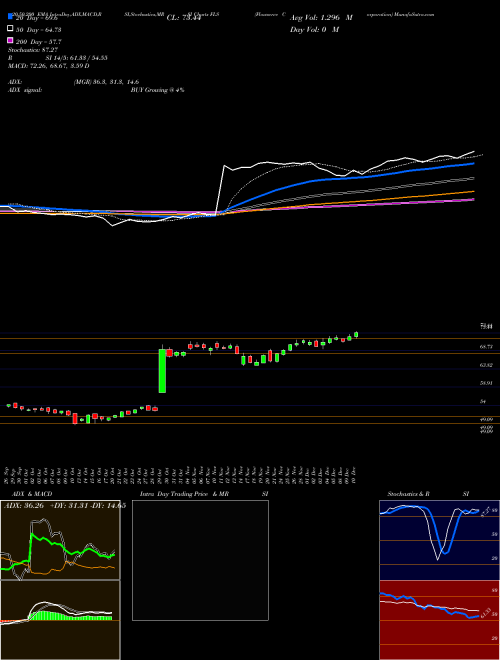This screenshot has height=660, width=500.
Task: Click the RSI 14/3 values text
Action: [x=77, y=58]
